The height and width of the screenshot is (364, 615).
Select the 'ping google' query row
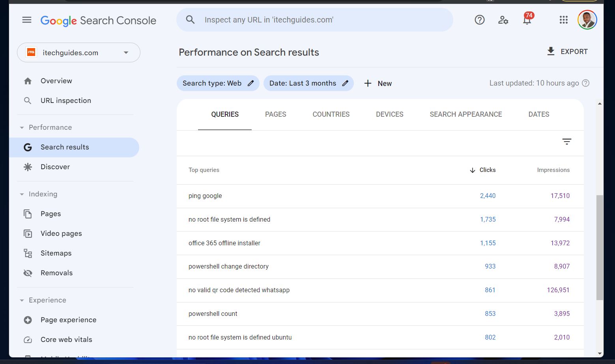tap(380, 196)
